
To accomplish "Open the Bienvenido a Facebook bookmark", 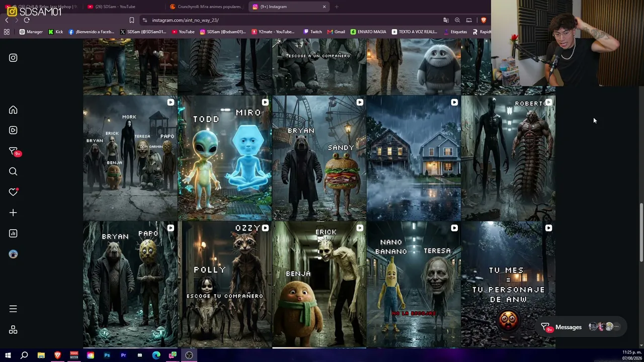I will click(92, 32).
